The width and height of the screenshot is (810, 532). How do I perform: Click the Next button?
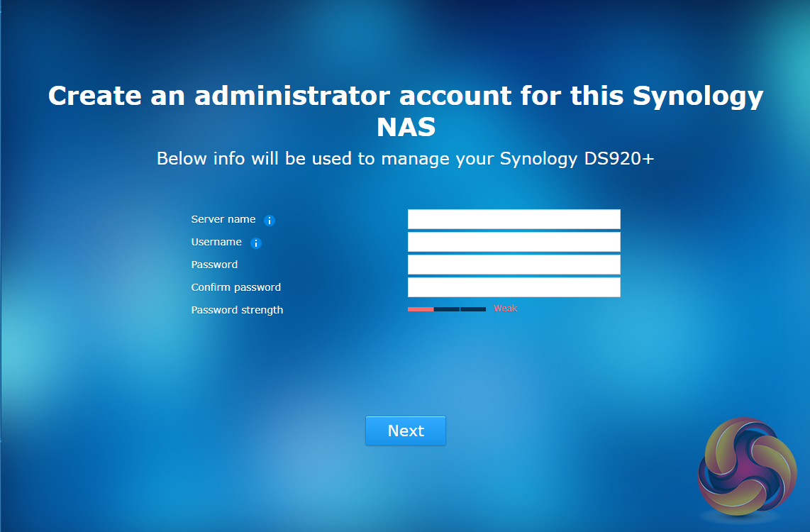coord(406,431)
